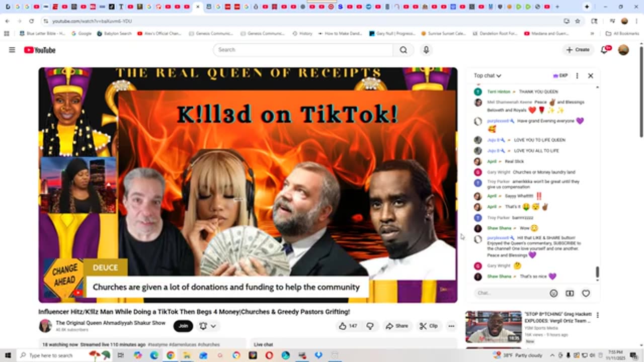Image resolution: width=644 pixels, height=362 pixels.
Task: Open Task View on the taskbar
Action: point(121,355)
